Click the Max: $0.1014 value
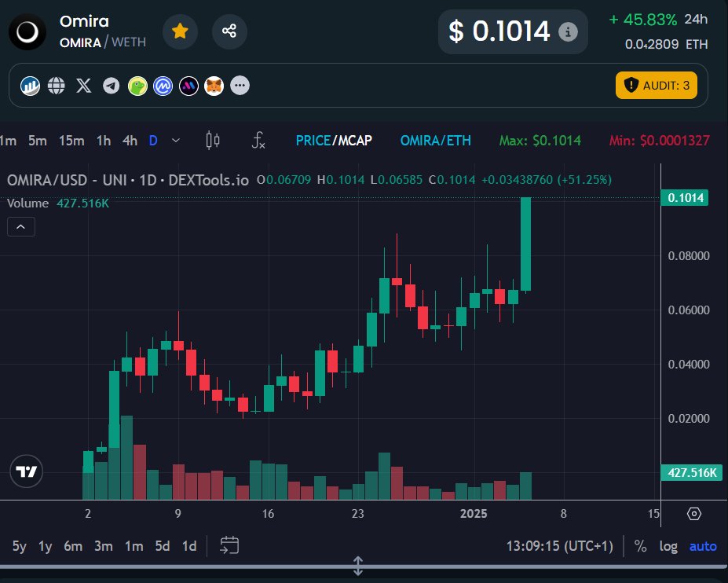Screen dimensions: 728x583 pyautogui.click(x=540, y=141)
